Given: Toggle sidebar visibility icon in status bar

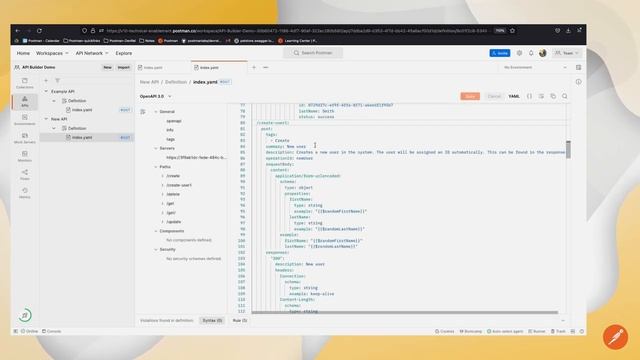Looking at the screenshot, I should pyautogui.click(x=16, y=331).
